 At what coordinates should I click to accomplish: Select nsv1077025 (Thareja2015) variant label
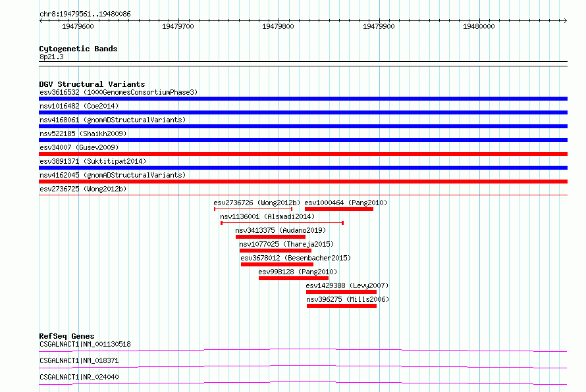point(286,244)
